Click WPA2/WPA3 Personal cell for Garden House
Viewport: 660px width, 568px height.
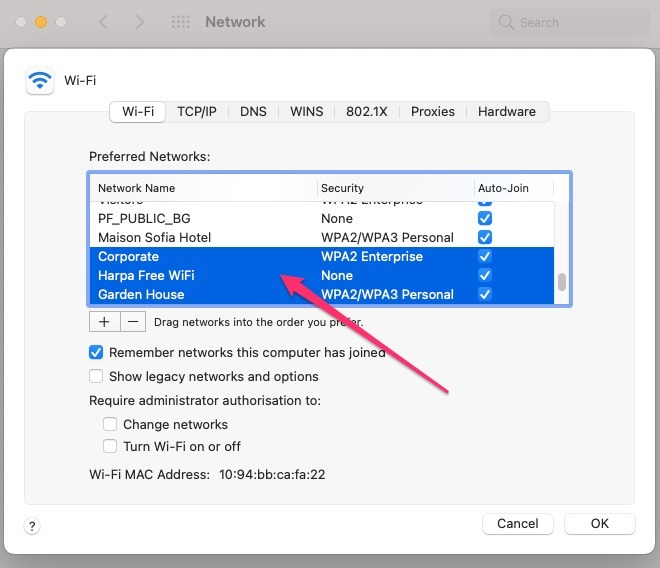click(387, 294)
